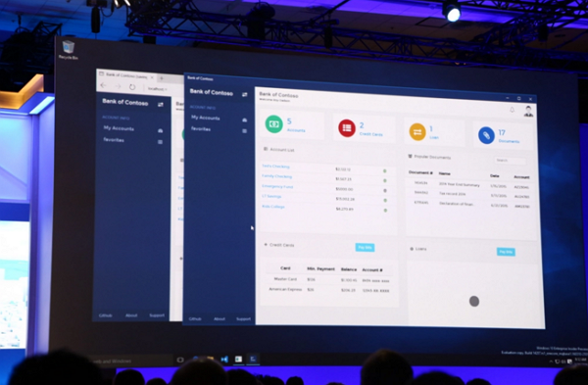The height and width of the screenshot is (385, 588).
Task: Click the status dot for Emergency Fund
Action: pyautogui.click(x=385, y=190)
